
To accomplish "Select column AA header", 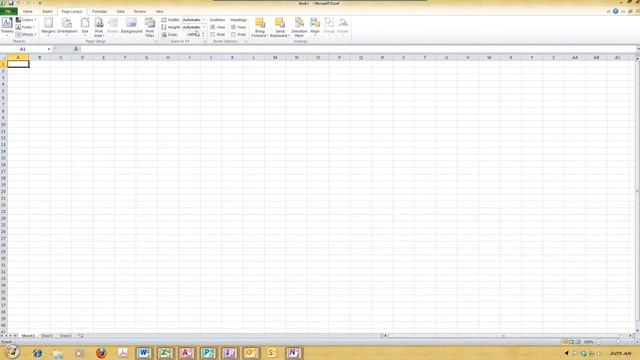I will click(x=575, y=58).
